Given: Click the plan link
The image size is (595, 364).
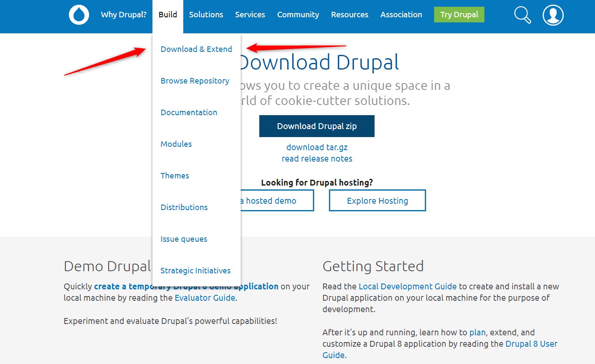Looking at the screenshot, I should tap(478, 332).
